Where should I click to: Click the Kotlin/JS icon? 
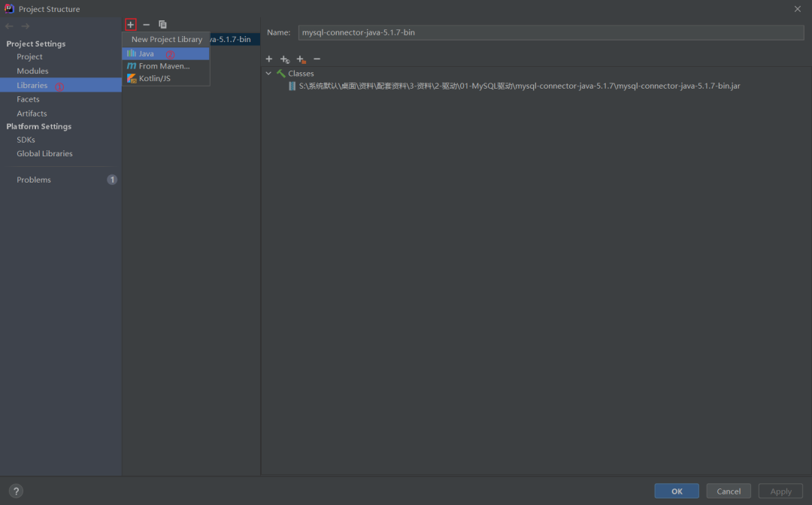click(132, 79)
